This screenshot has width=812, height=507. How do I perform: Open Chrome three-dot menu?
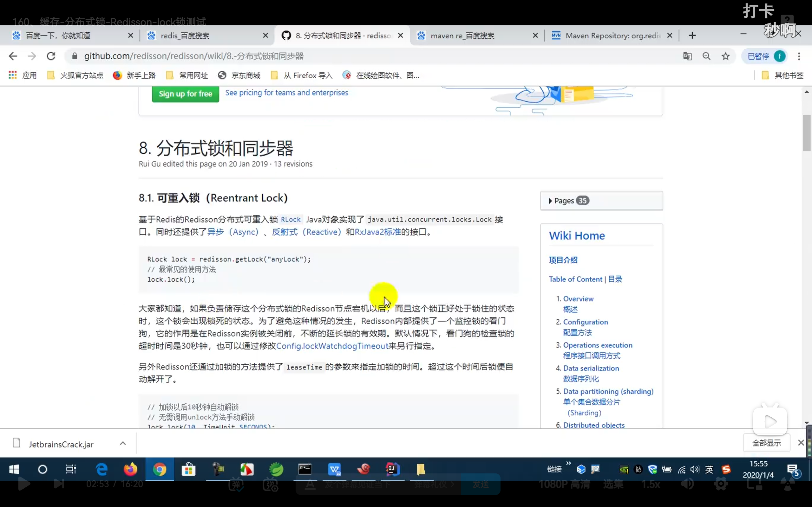pyautogui.click(x=799, y=56)
